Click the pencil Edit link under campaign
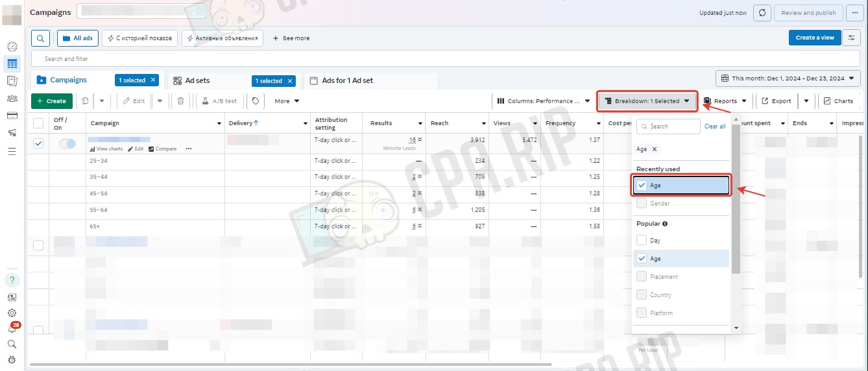The width and height of the screenshot is (868, 371). point(136,149)
